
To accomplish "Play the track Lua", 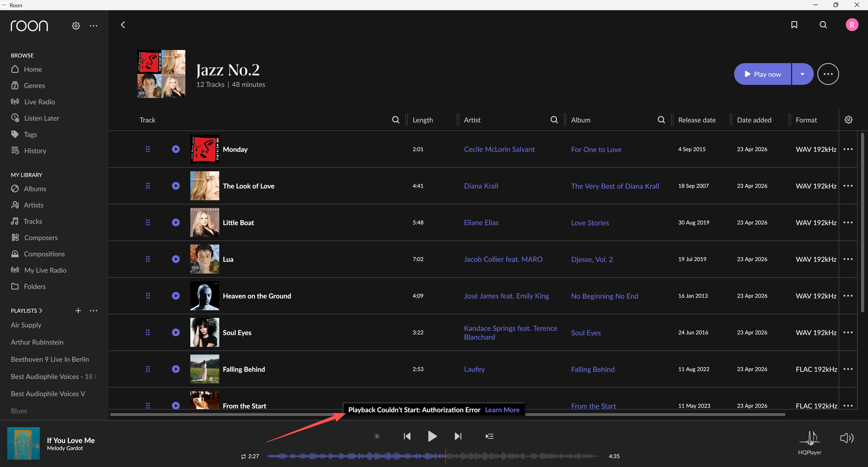I will click(x=176, y=259).
